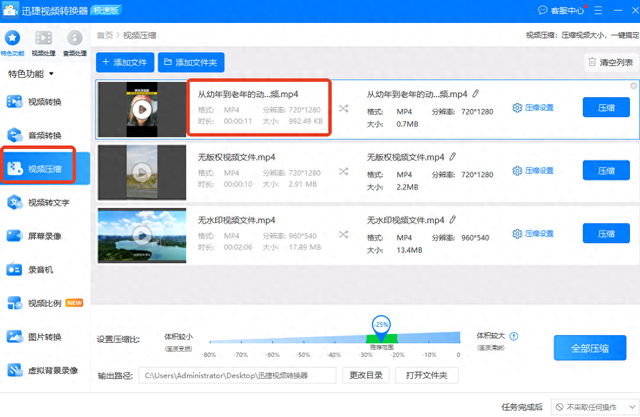Open the 音频处理 top tab
The height and width of the screenshot is (417, 640).
coord(75,43)
